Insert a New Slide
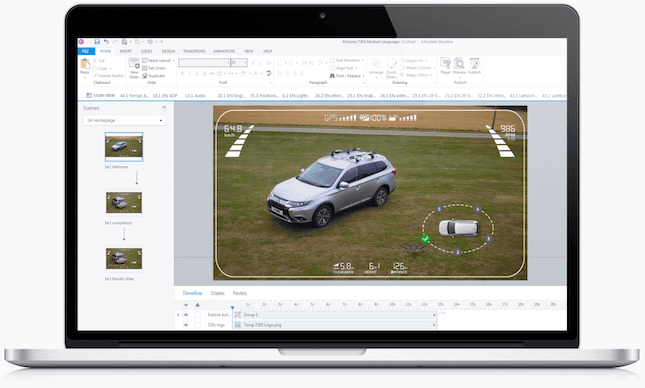Screen dimensions: 645x388 tap(134, 68)
